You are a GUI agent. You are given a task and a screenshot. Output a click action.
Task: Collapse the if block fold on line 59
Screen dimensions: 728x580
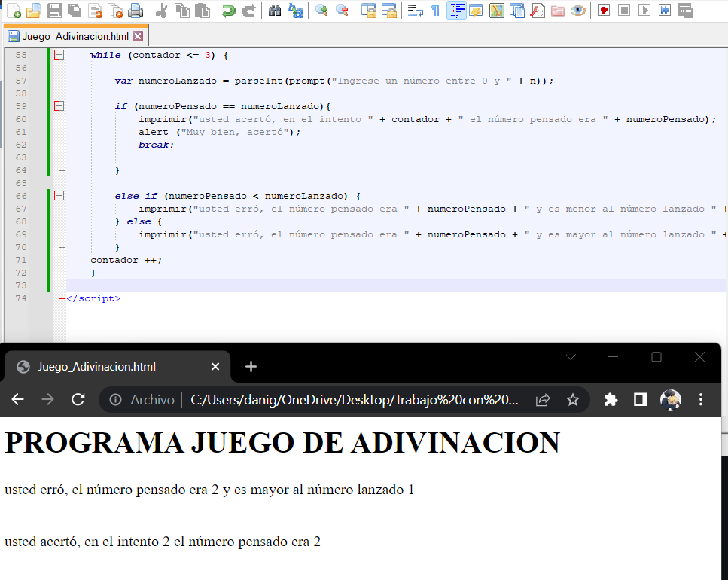pos(59,106)
